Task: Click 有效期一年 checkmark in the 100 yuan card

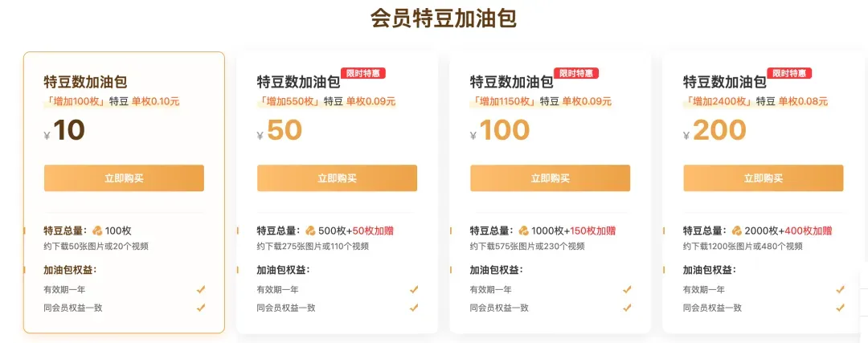Action: click(x=627, y=289)
